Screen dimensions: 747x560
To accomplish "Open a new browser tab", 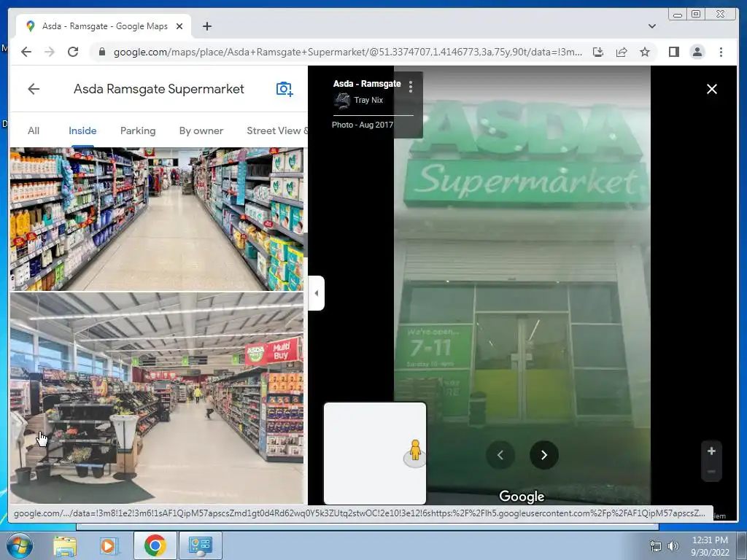I will [x=206, y=26].
